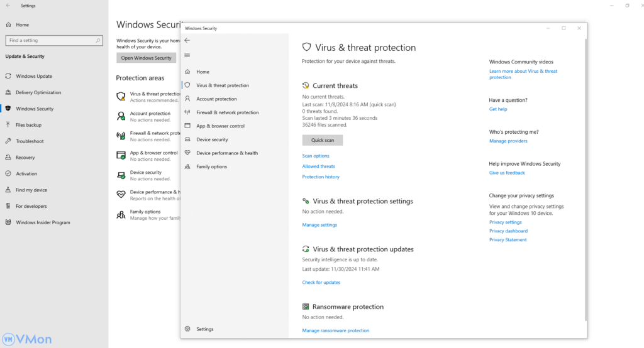Click the Firewall & network antenna icon in sidebar
This screenshot has width=644, height=348.
[x=187, y=112]
